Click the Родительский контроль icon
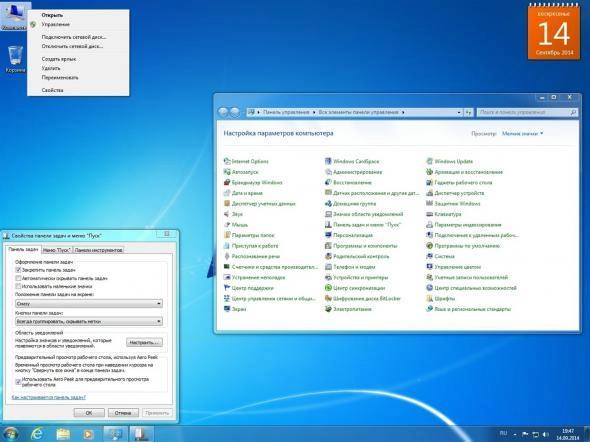This screenshot has width=590, height=442. coord(328,256)
